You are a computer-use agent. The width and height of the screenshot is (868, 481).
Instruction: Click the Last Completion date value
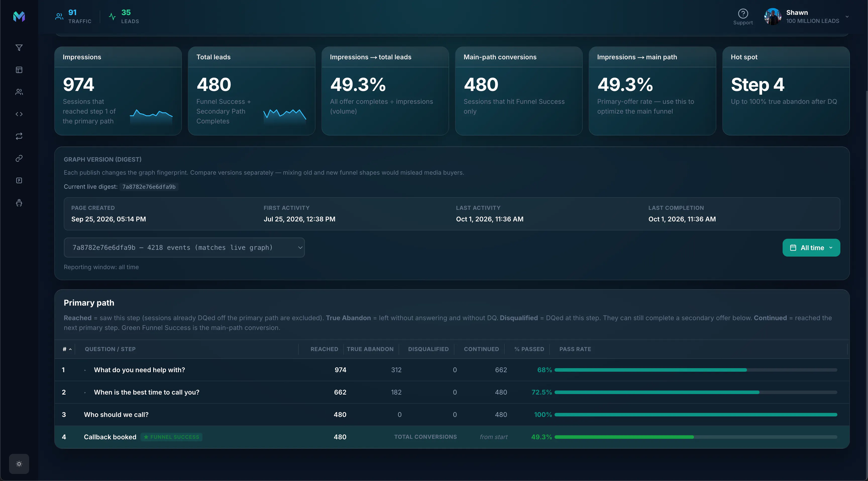point(682,219)
